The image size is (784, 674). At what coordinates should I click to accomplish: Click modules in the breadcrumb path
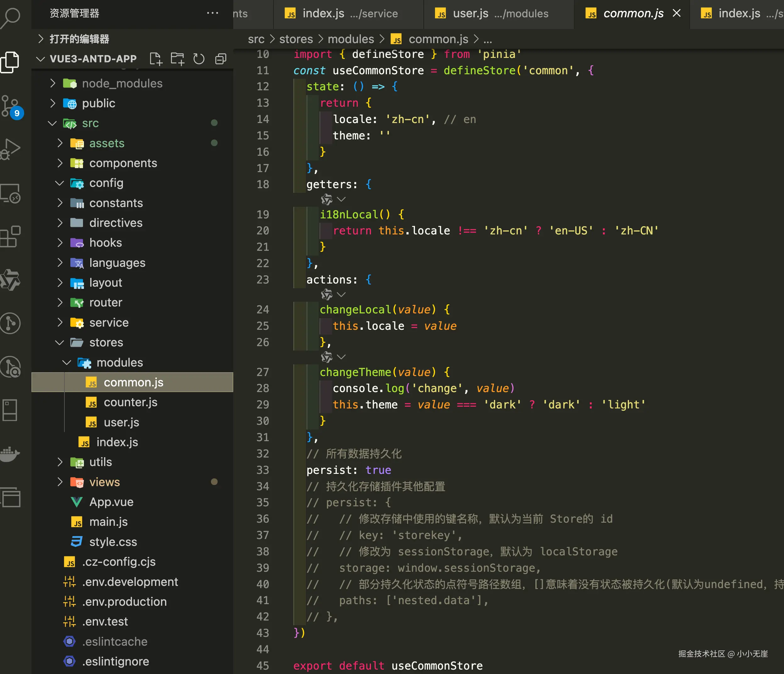[351, 39]
